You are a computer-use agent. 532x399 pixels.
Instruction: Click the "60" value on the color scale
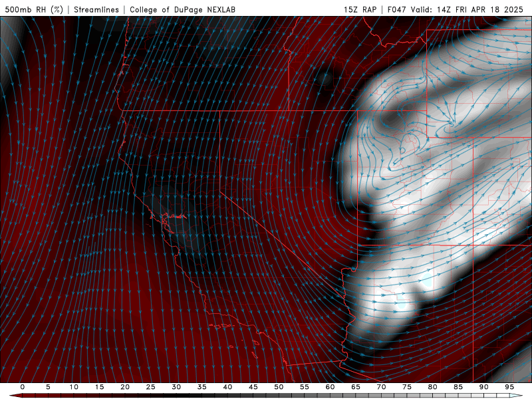(330, 387)
